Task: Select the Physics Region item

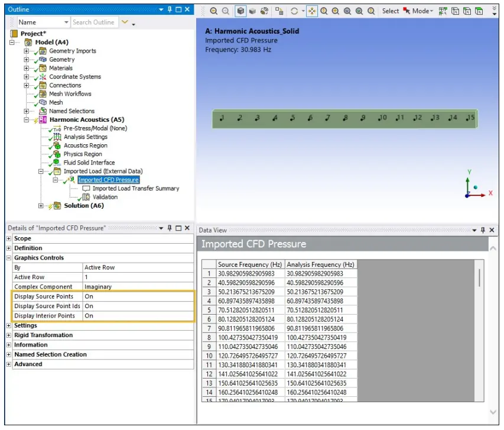Action: click(x=83, y=154)
